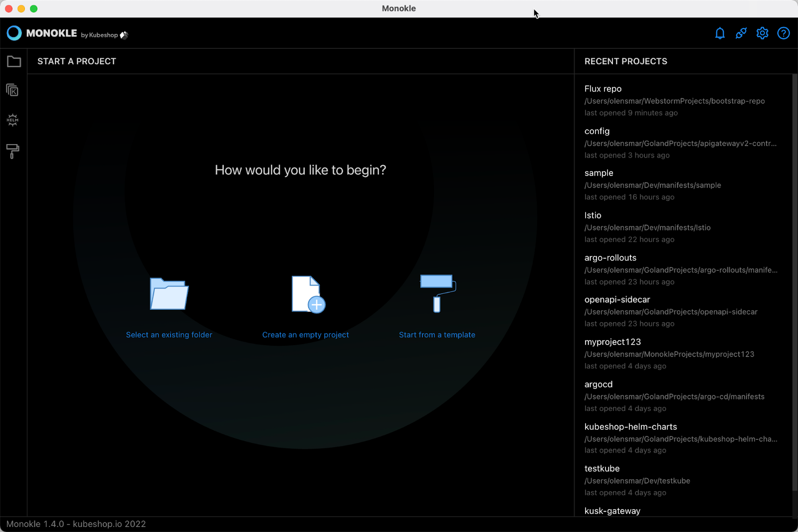Screen dimensions: 798x532
Task: Click path '/Users/olensmar/Dev/manifests/Istio'
Action: click(x=647, y=228)
